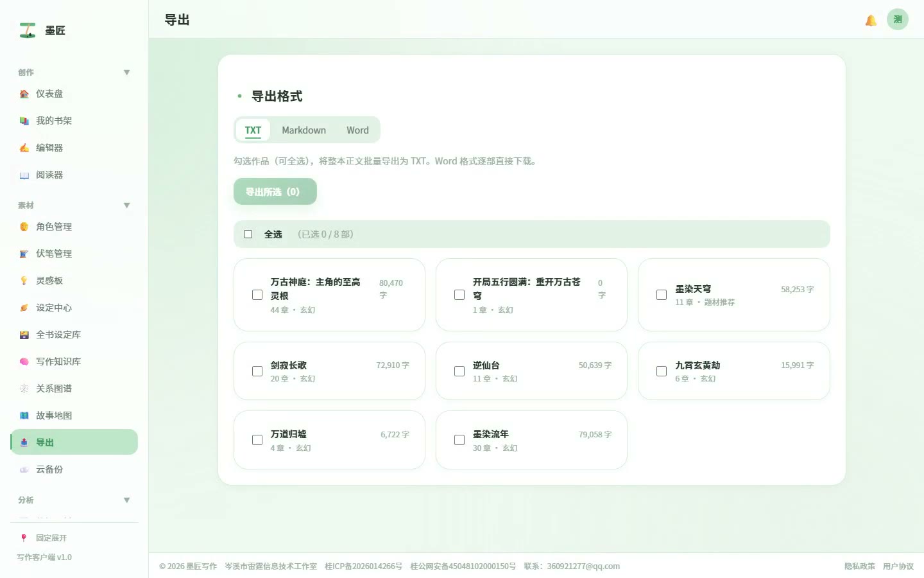
Task: Click the 已选 0 / 8 部 label
Action: coord(325,234)
